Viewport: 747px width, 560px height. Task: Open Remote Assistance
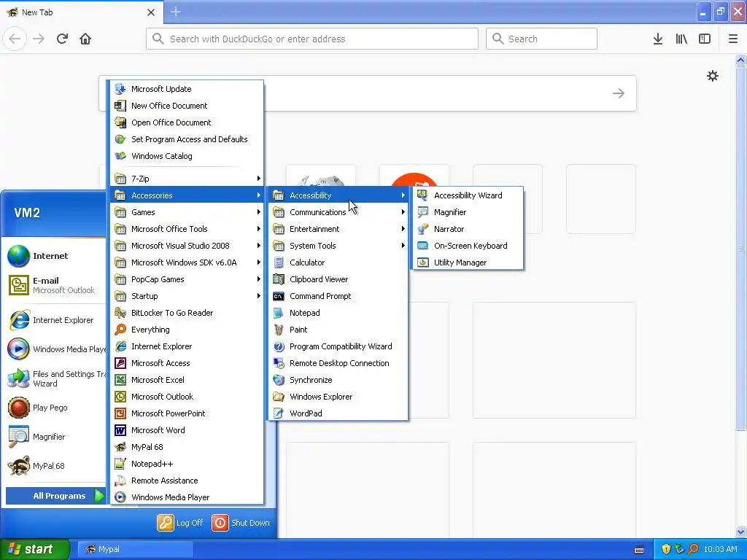point(187,481)
